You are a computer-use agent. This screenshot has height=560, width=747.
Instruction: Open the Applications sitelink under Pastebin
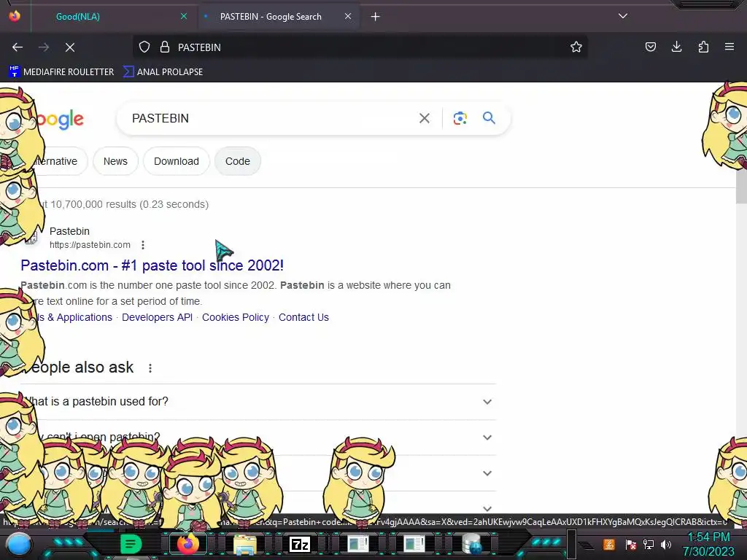(x=74, y=317)
